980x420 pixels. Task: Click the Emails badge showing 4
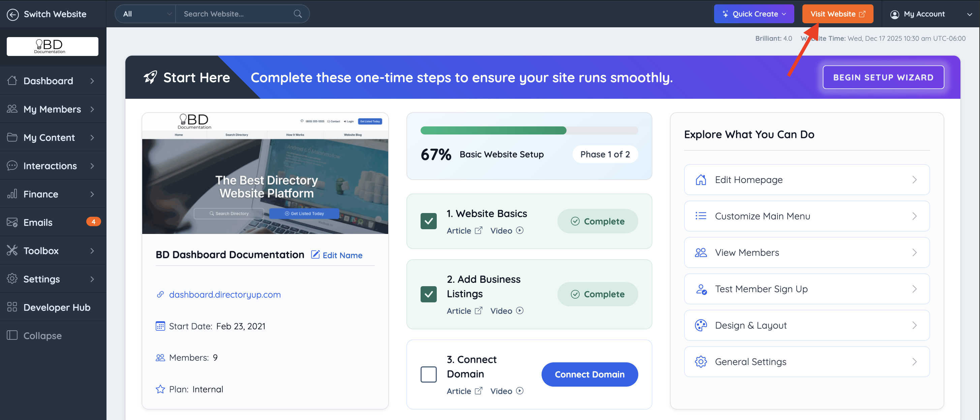pos(93,222)
